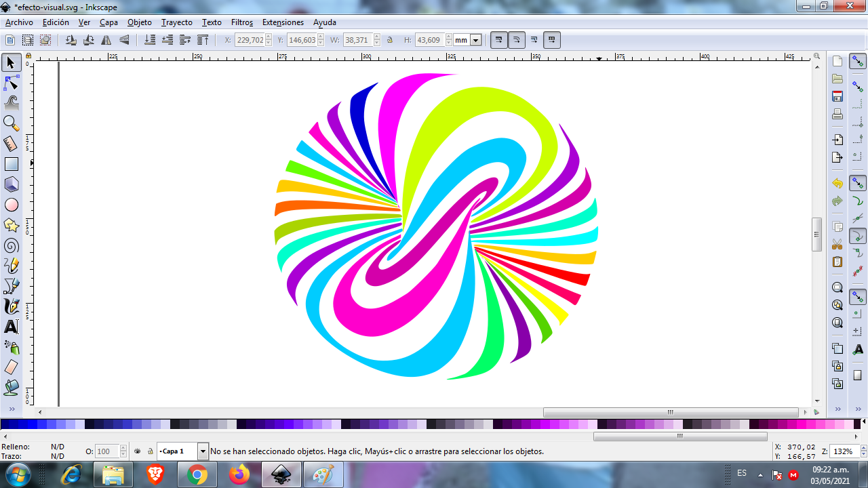
Task: Rotate selection 90° counter-clockwise
Action: (71, 40)
